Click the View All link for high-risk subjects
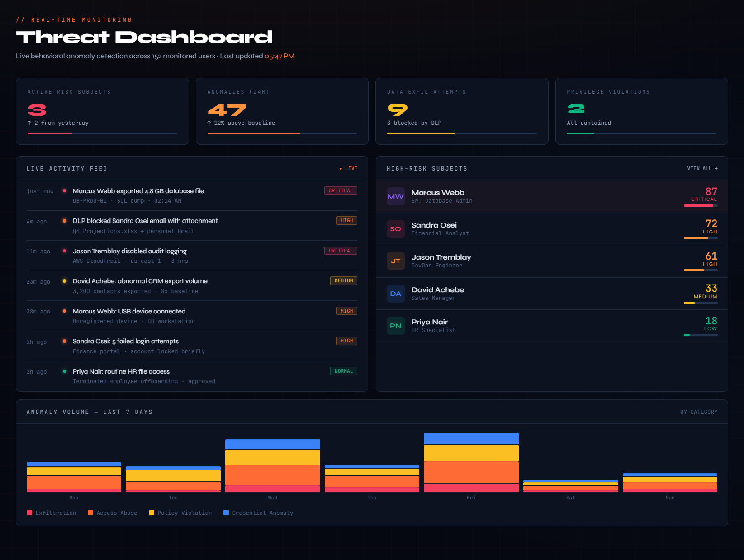 click(x=702, y=168)
